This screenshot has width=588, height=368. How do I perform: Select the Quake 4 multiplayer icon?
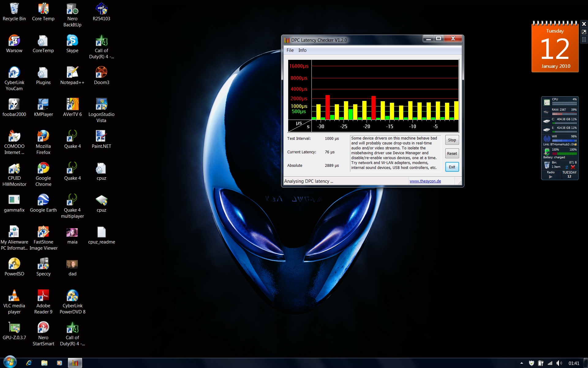tap(72, 207)
